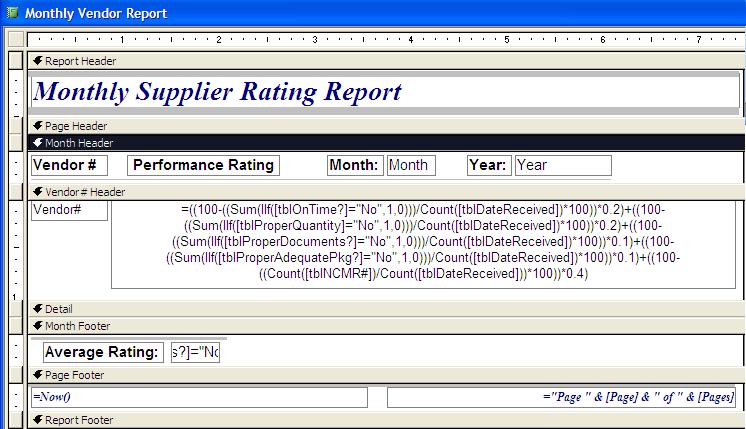This screenshot has width=746, height=429.
Task: Click the report selector box at ruler corner
Action: (16, 39)
